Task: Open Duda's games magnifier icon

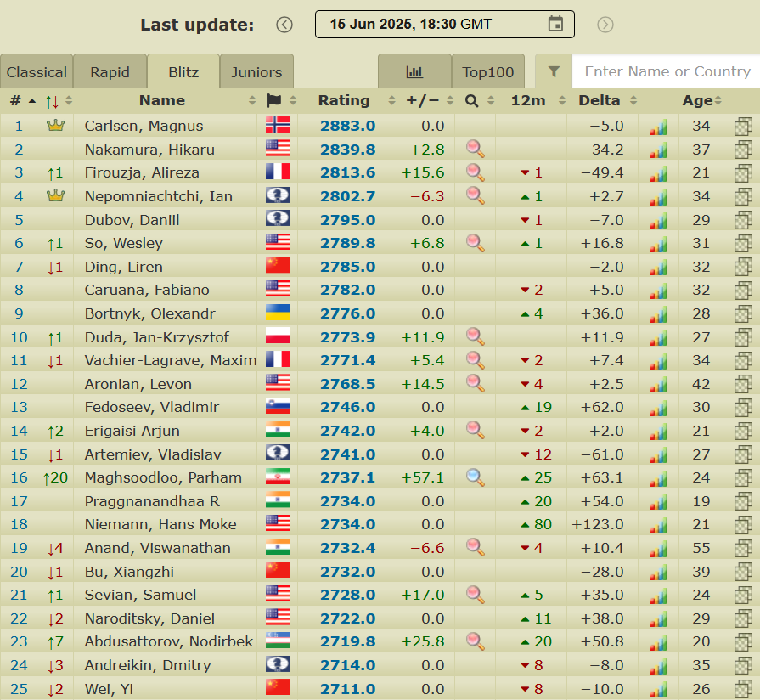Action: [x=475, y=336]
